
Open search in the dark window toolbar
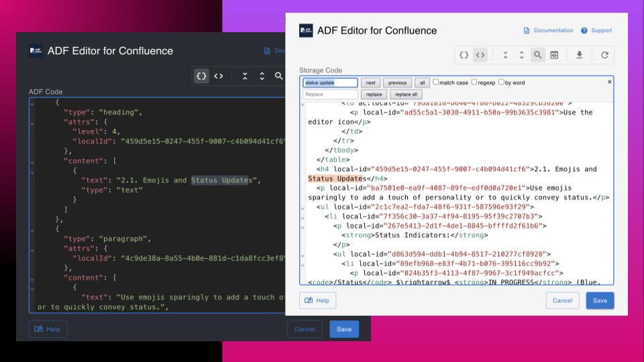[x=279, y=76]
